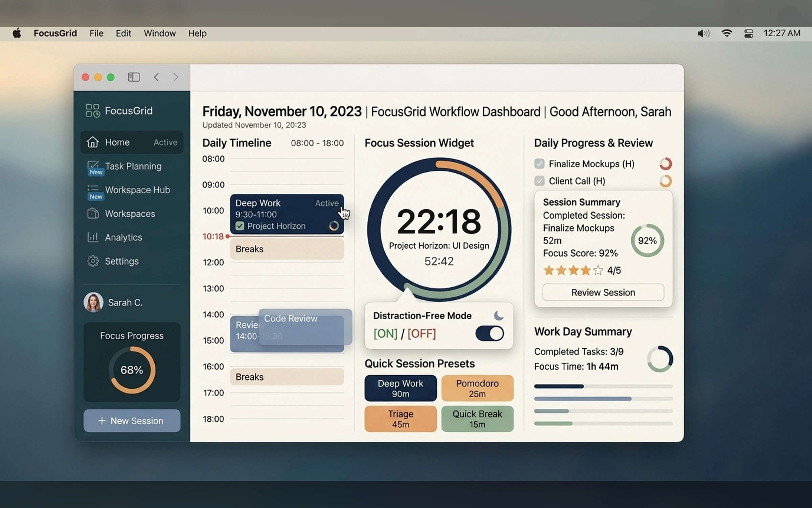
Task: Toggle the Client Call (H) checkbox
Action: (x=539, y=181)
